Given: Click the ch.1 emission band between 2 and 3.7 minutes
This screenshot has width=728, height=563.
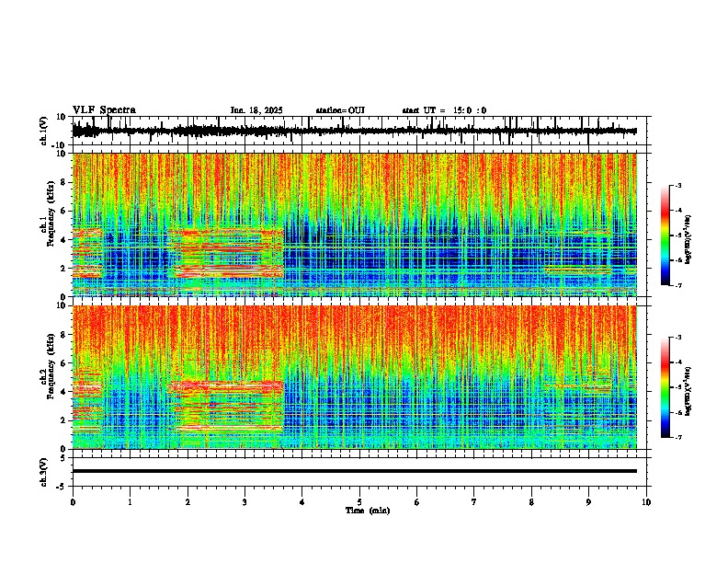Looking at the screenshot, I should point(228,253).
